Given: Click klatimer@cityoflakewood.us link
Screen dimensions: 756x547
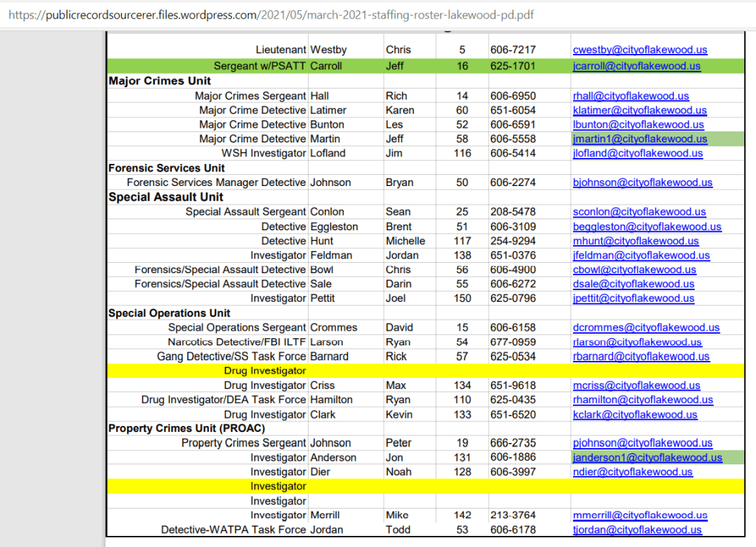Looking at the screenshot, I should (639, 110).
